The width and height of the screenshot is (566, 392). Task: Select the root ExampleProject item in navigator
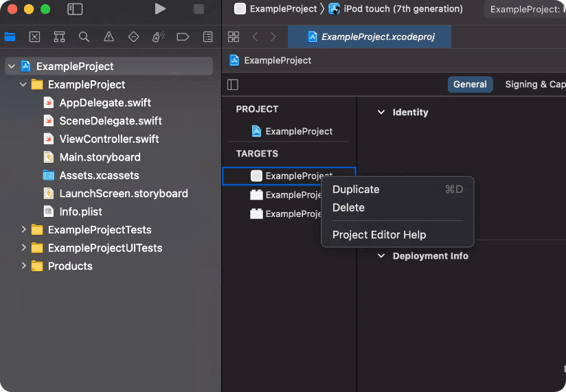pos(109,66)
